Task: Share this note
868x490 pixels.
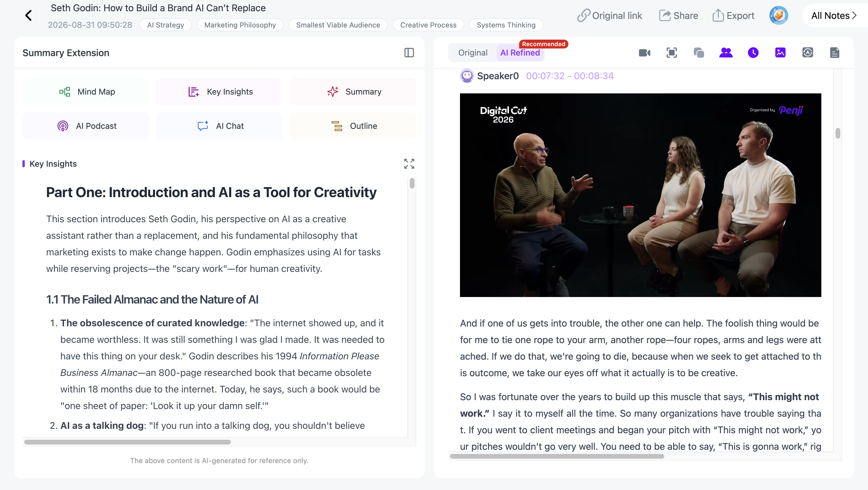Action: coord(678,15)
